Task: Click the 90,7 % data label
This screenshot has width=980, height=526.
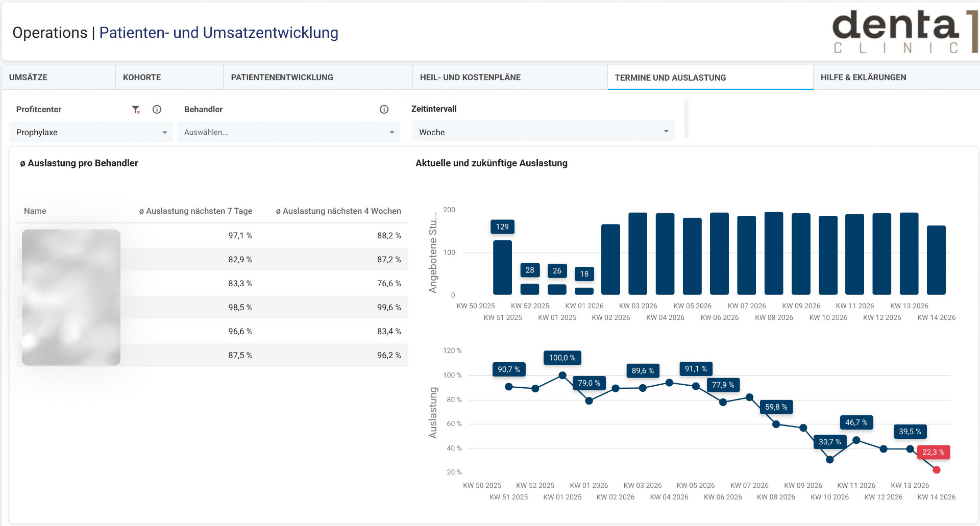Action: click(509, 369)
